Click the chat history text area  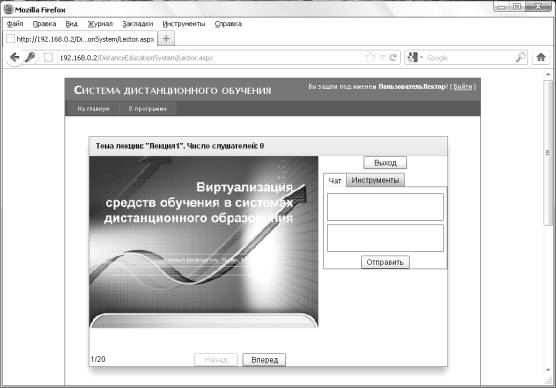(x=385, y=207)
